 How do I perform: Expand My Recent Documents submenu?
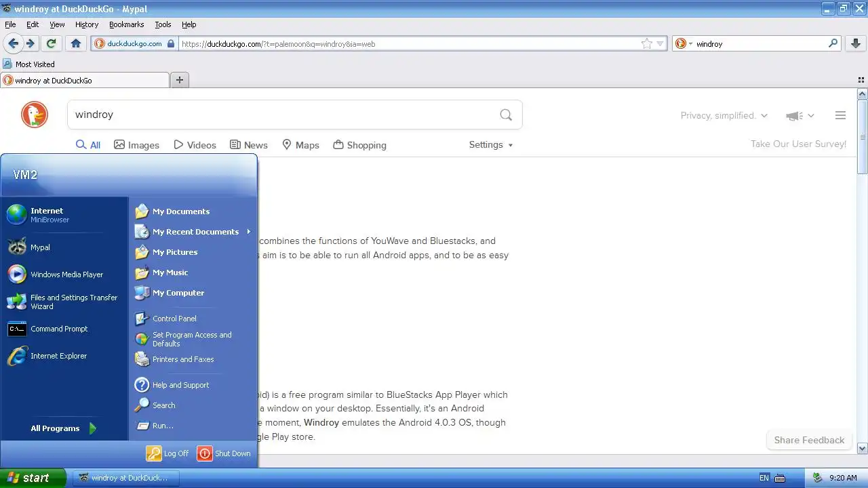193,232
